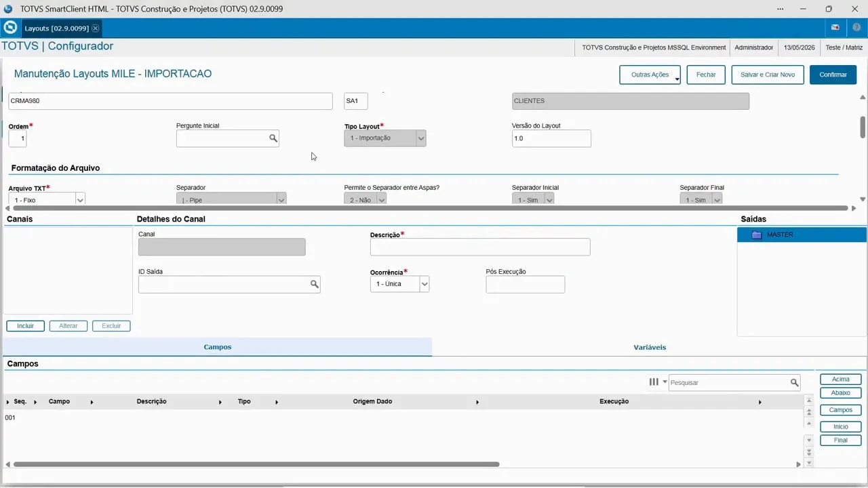Image resolution: width=868 pixels, height=488 pixels.
Task: Focus the Versão do Layout field
Action: (x=551, y=138)
